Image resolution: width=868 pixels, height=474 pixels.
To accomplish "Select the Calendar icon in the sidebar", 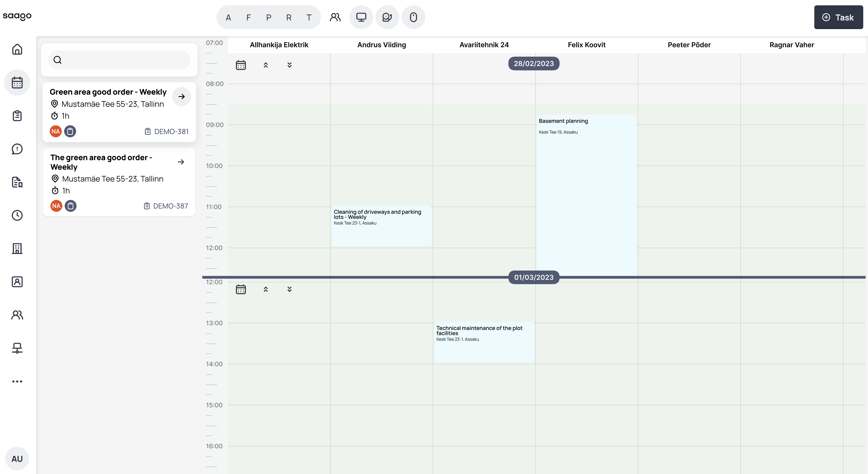I will [17, 82].
